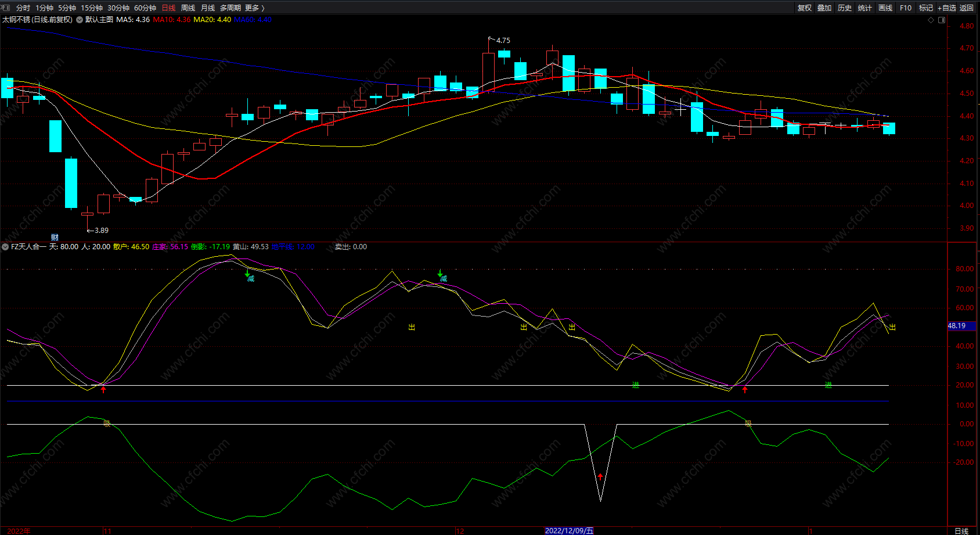
Task: Click the 4.75 high price flag marker
Action: tap(502, 41)
